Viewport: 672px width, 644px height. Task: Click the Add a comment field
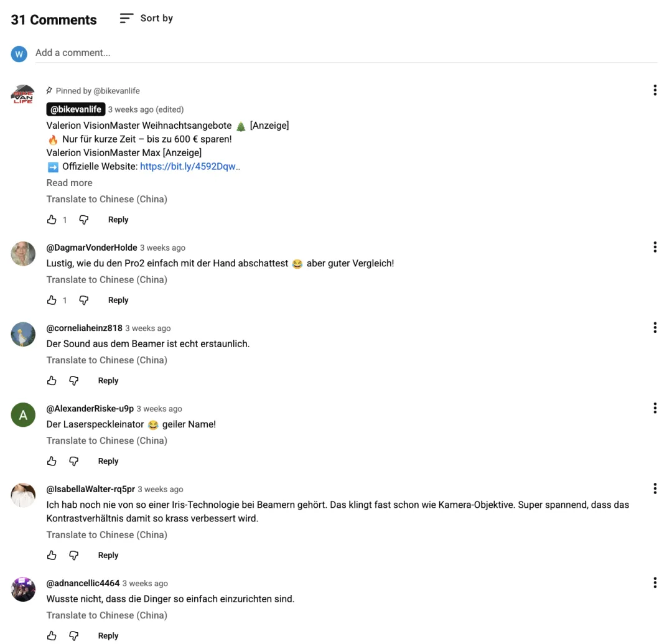(x=345, y=53)
